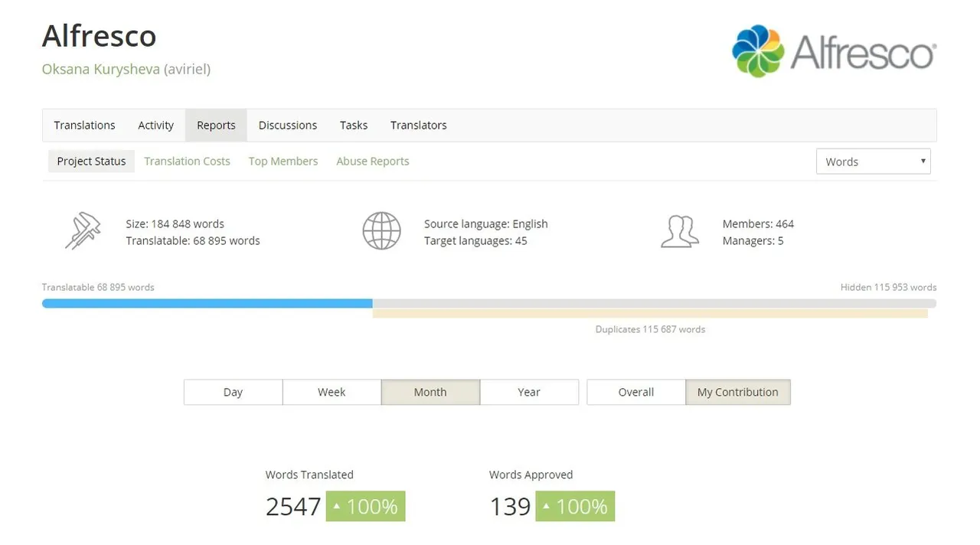This screenshot has height=545, width=980.
Task: Open the Activity tab
Action: point(155,126)
